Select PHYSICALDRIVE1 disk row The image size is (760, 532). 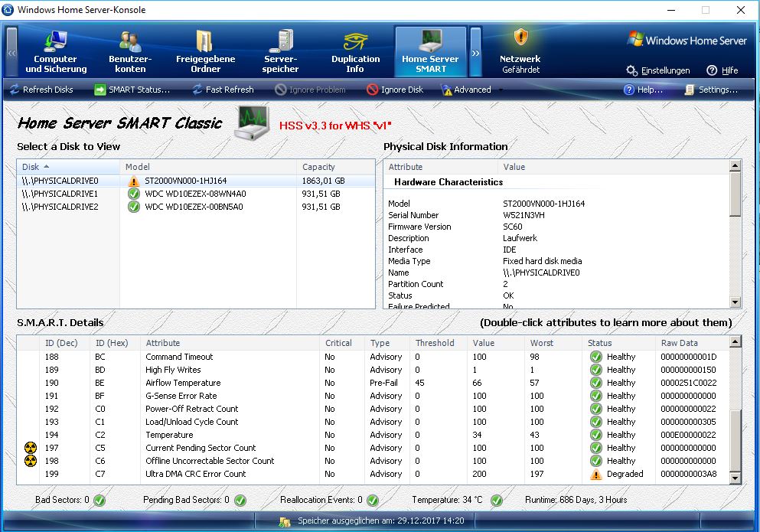[196, 194]
